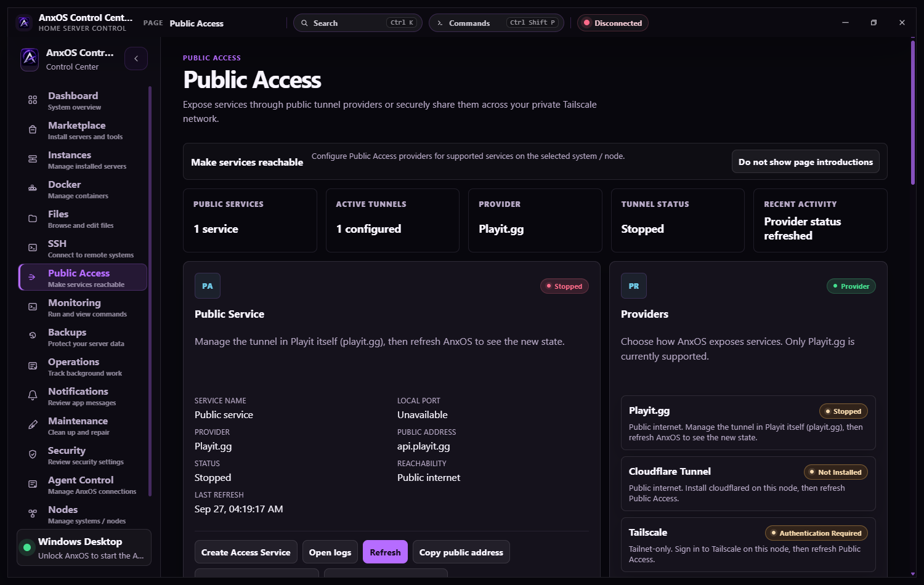Viewport: 924px width, 585px height.
Task: Click the green status dot for Windows Desktop
Action: click(x=27, y=547)
